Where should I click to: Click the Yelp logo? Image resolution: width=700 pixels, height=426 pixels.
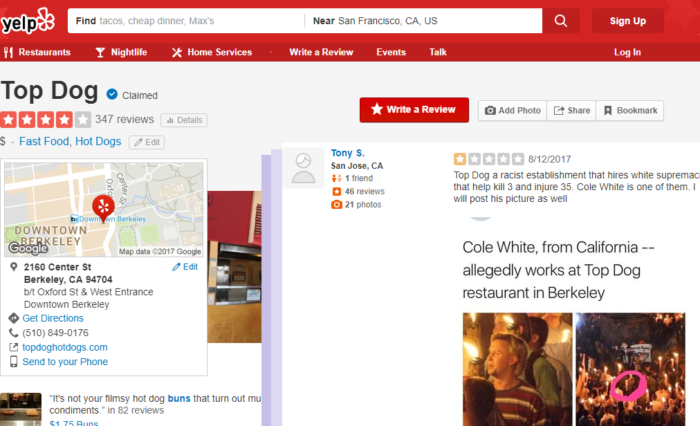coord(28,21)
